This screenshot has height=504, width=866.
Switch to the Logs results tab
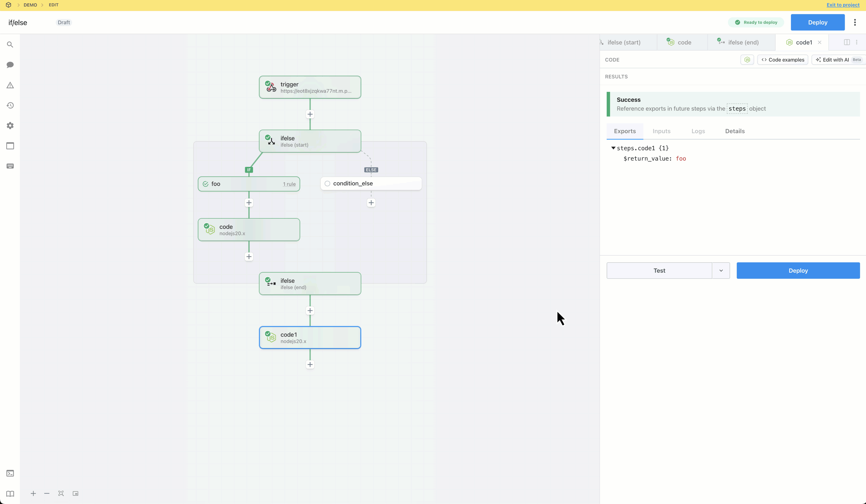click(x=698, y=131)
